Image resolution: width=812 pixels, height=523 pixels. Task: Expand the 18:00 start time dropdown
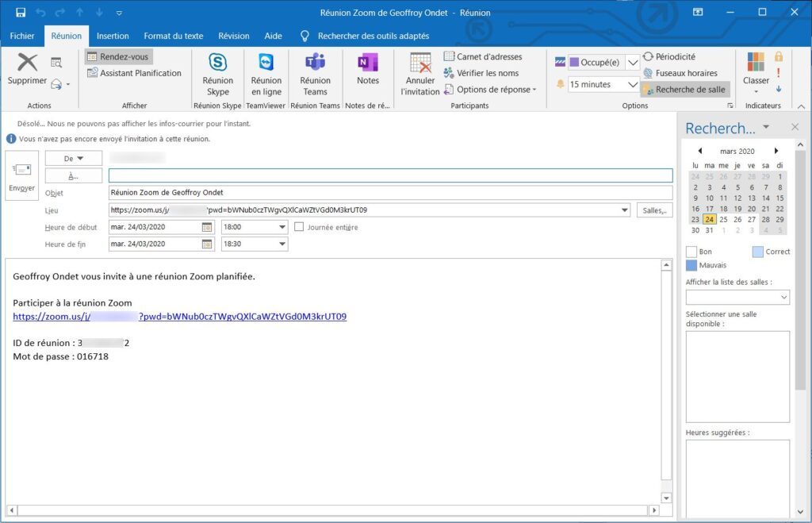282,227
